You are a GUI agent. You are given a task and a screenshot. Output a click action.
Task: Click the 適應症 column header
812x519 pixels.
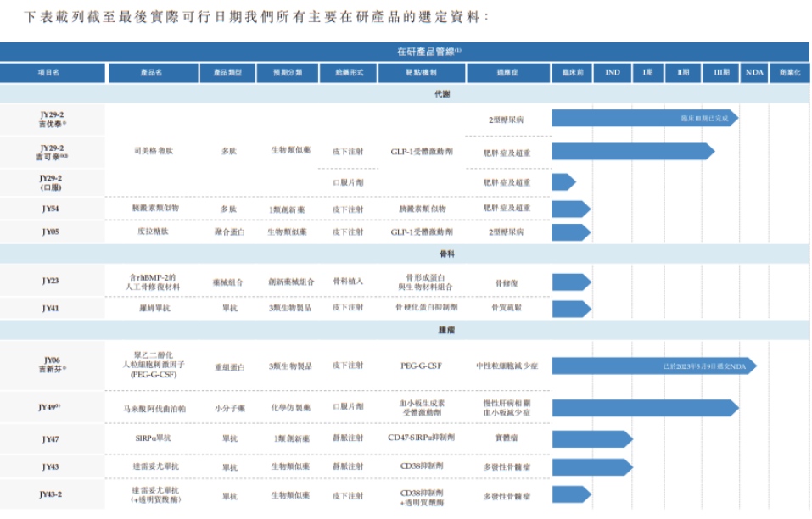click(507, 72)
